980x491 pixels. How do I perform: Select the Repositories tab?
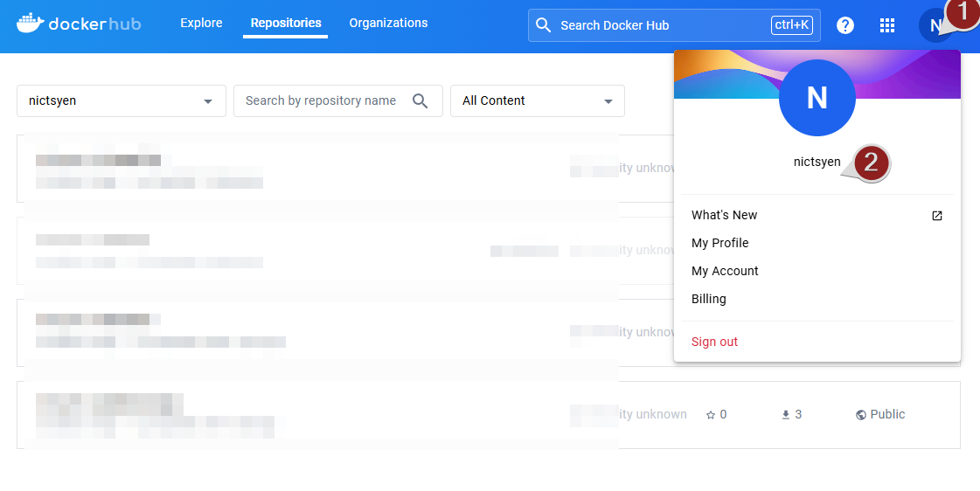click(285, 24)
